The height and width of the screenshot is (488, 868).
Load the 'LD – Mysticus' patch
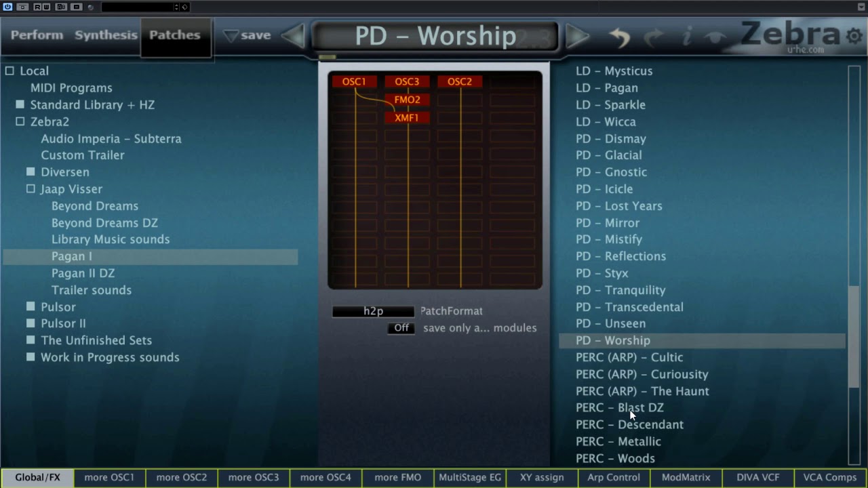click(x=614, y=70)
